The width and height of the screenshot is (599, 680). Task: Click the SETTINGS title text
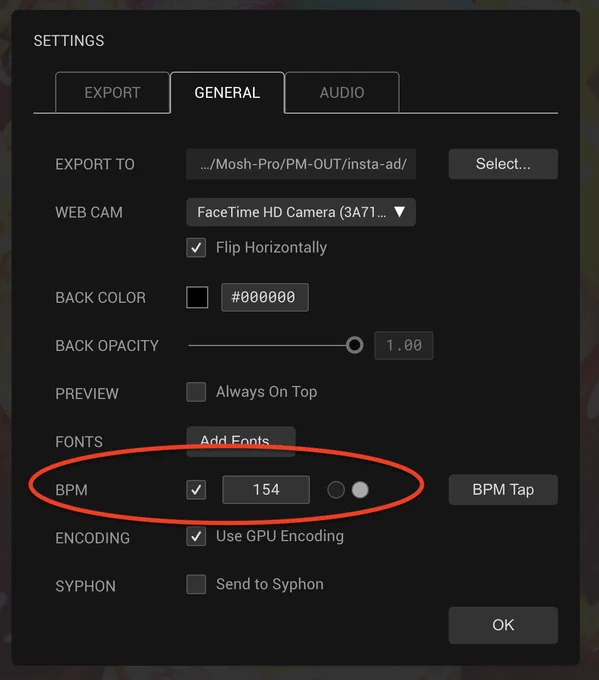click(x=69, y=41)
